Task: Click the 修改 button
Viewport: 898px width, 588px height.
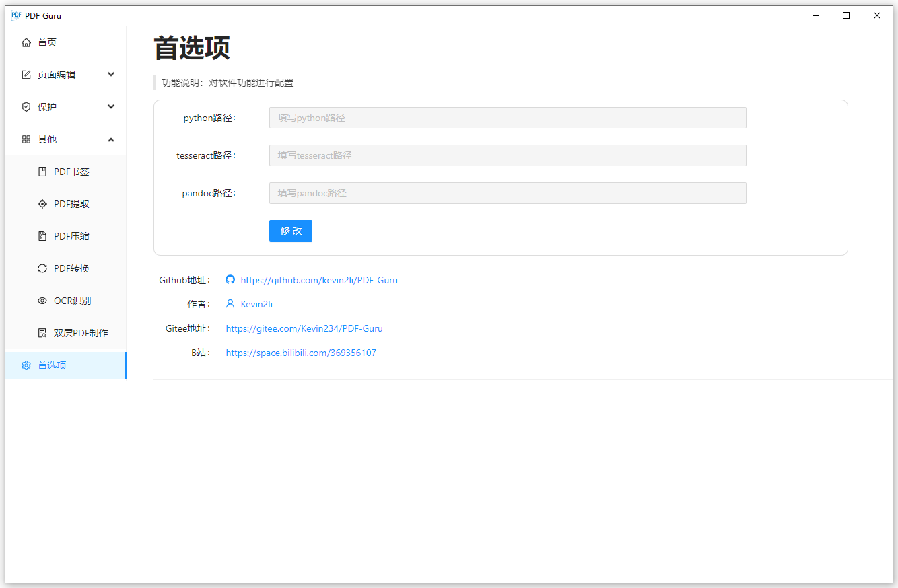Action: click(x=291, y=231)
